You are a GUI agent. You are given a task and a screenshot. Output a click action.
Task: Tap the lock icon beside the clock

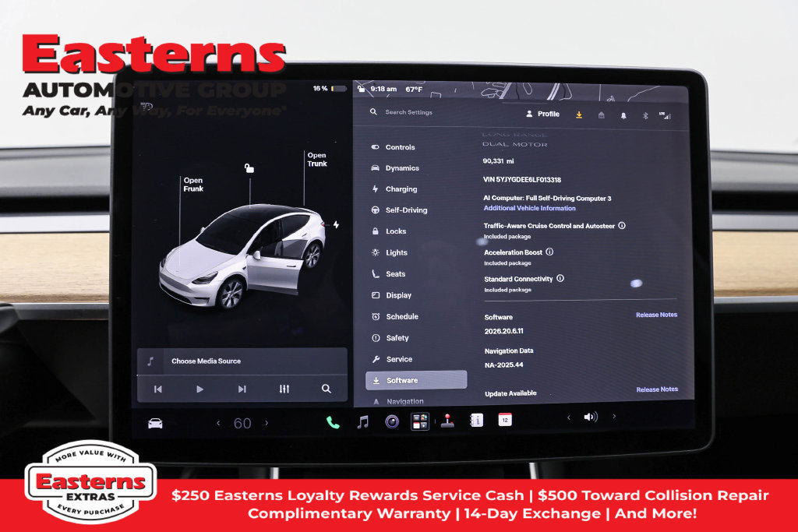click(362, 89)
